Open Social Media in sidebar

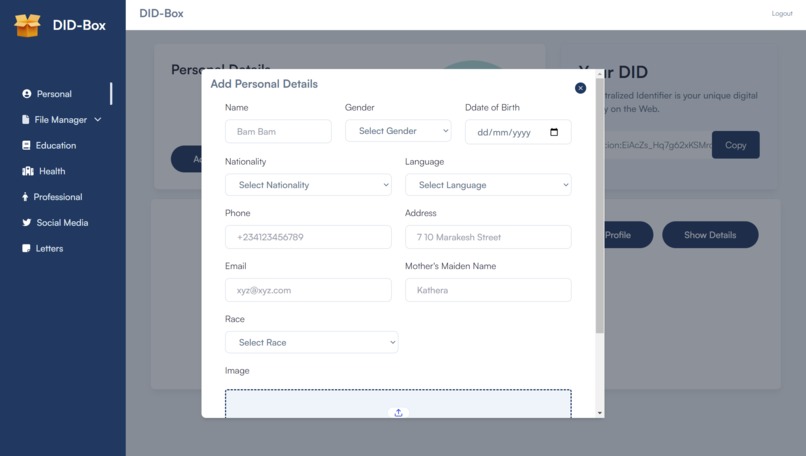point(62,223)
